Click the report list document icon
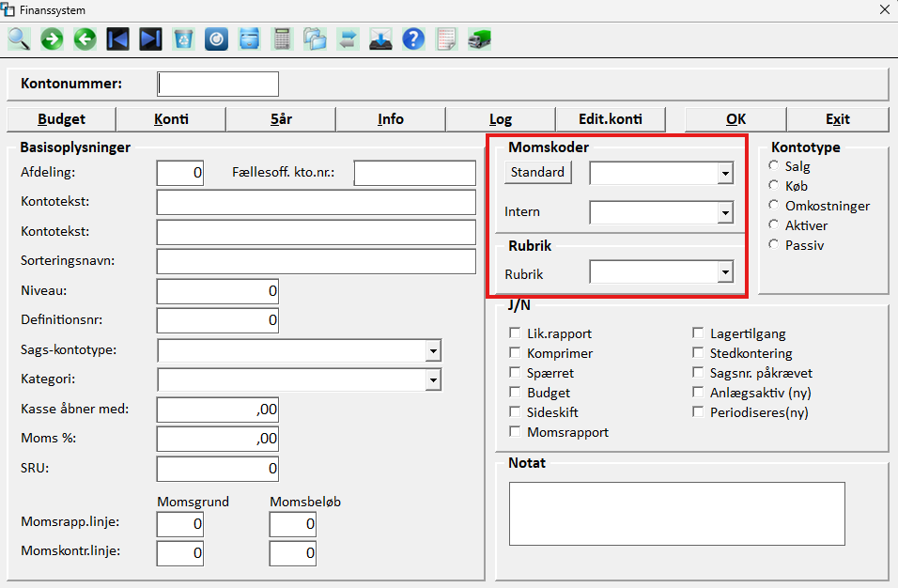898x588 pixels. pos(446,39)
